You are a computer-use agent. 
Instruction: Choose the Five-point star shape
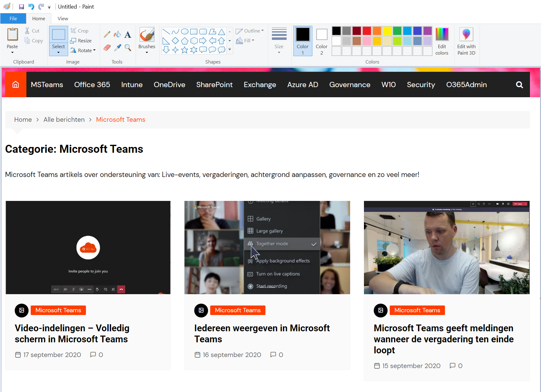point(184,50)
